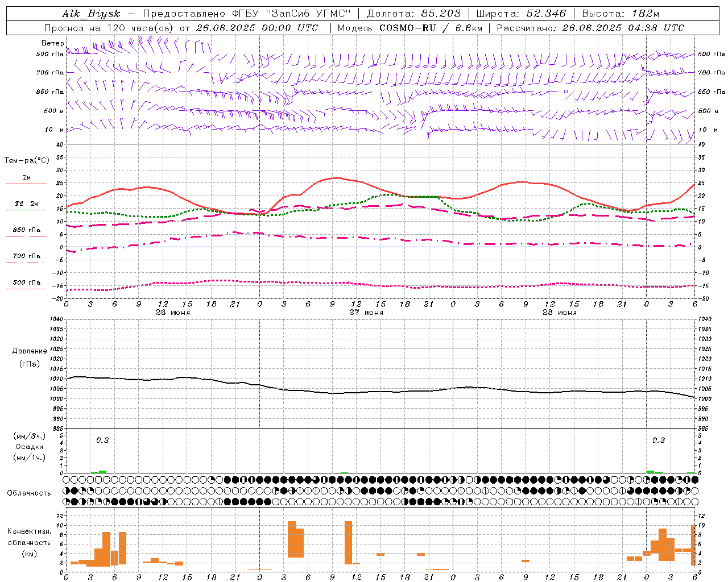Click the Td 2м dew point legend entry

pyautogui.click(x=26, y=203)
